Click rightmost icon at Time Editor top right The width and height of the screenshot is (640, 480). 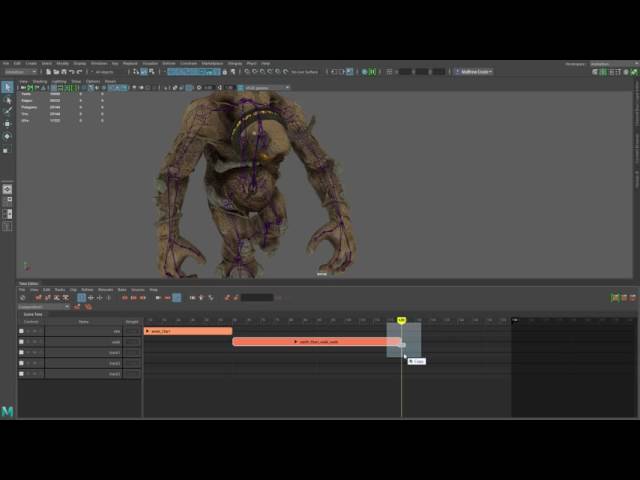[x=633, y=298]
